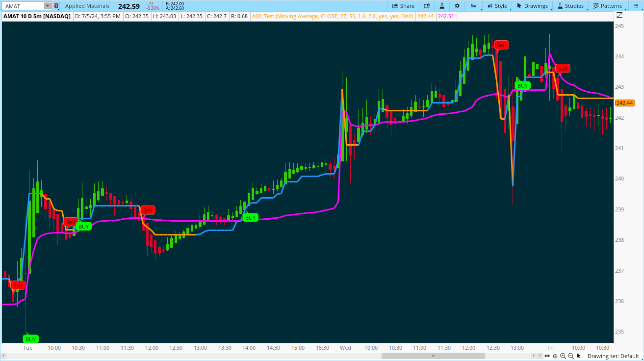Screen dimensions: 644x361
Task: Click the -0.30% change value
Action: point(153,8)
